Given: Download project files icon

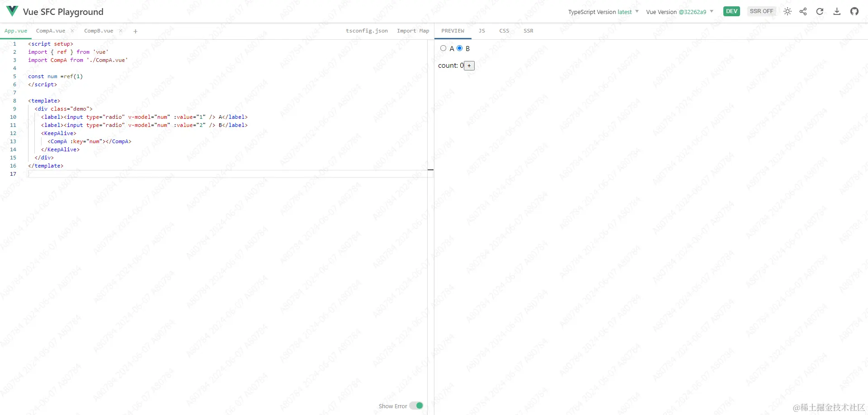Looking at the screenshot, I should click(837, 11).
